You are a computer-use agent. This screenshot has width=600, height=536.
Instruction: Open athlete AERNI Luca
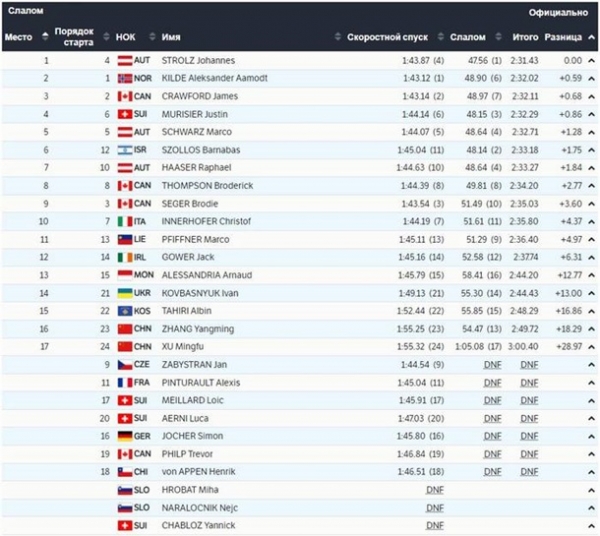pyautogui.click(x=185, y=418)
